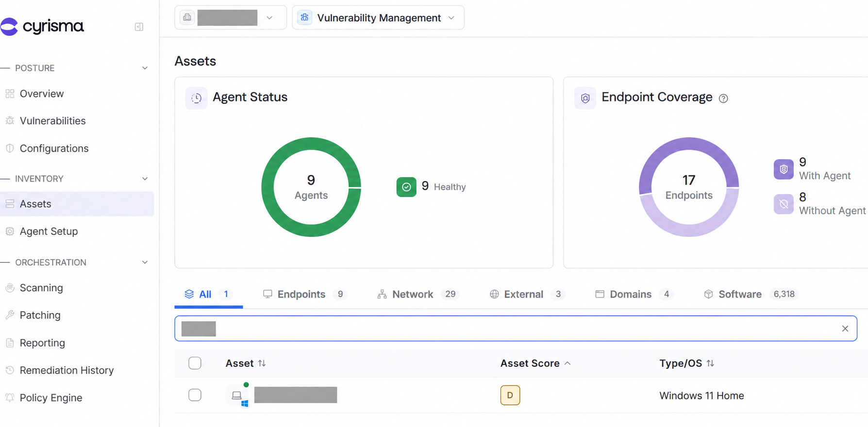
Task: Click the Endpoint Coverage help icon
Action: pyautogui.click(x=723, y=98)
